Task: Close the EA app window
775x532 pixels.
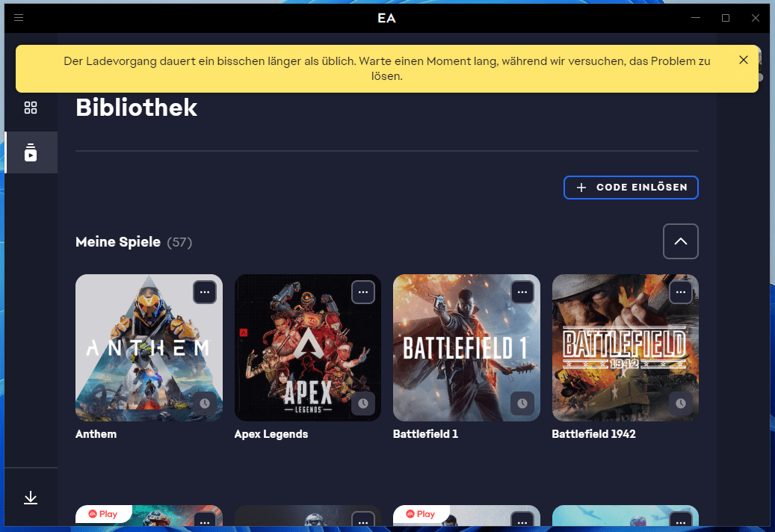Action: [756, 18]
